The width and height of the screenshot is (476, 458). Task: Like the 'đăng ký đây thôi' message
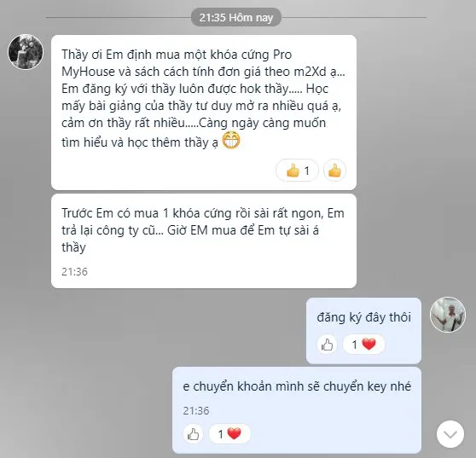coord(327,345)
